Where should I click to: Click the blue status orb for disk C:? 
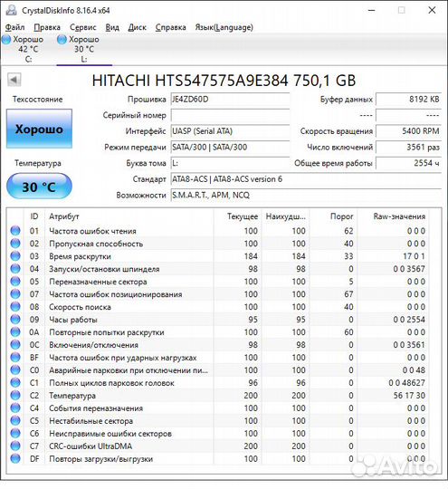pyautogui.click(x=6, y=39)
